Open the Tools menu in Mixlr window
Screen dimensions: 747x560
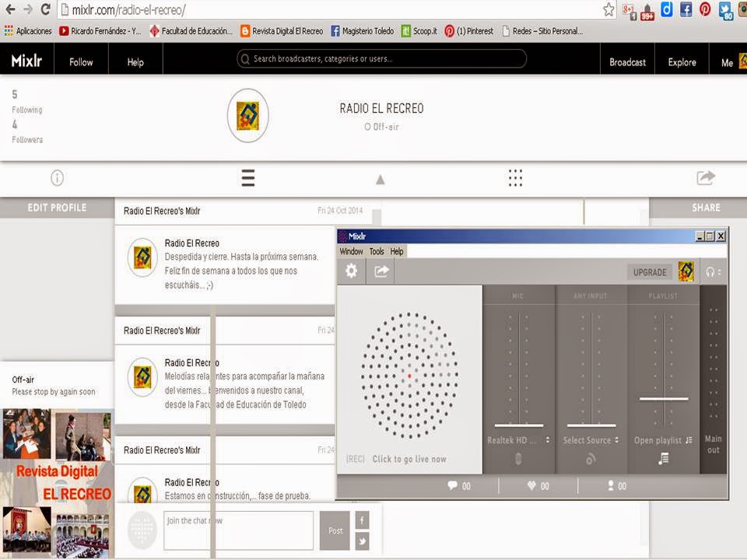tap(377, 251)
